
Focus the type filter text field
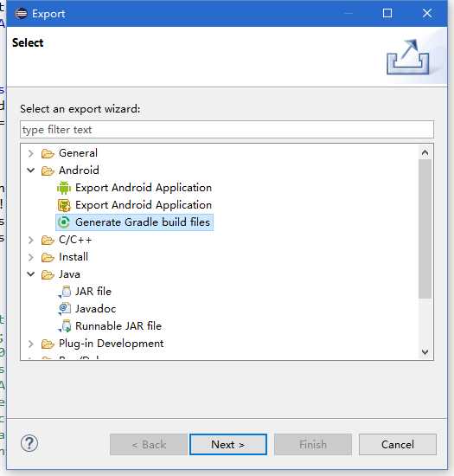[227, 130]
